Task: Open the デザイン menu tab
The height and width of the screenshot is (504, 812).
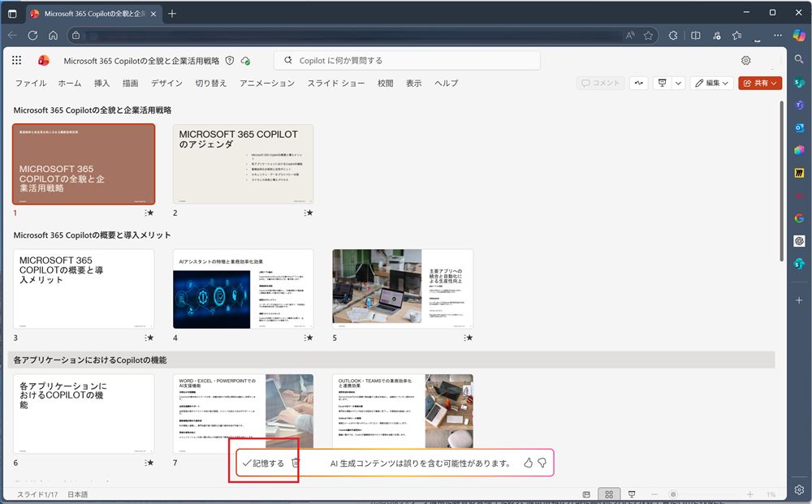Action: [166, 84]
